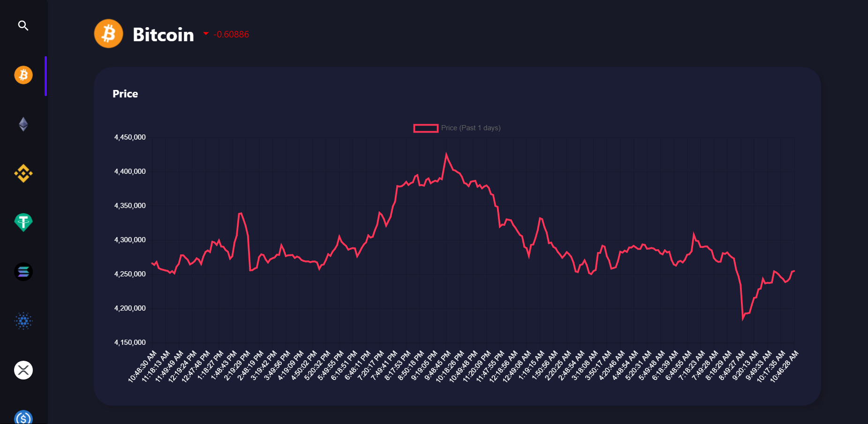Click the 10:48:30 AM x-axis label
The image size is (868, 424).
143,366
